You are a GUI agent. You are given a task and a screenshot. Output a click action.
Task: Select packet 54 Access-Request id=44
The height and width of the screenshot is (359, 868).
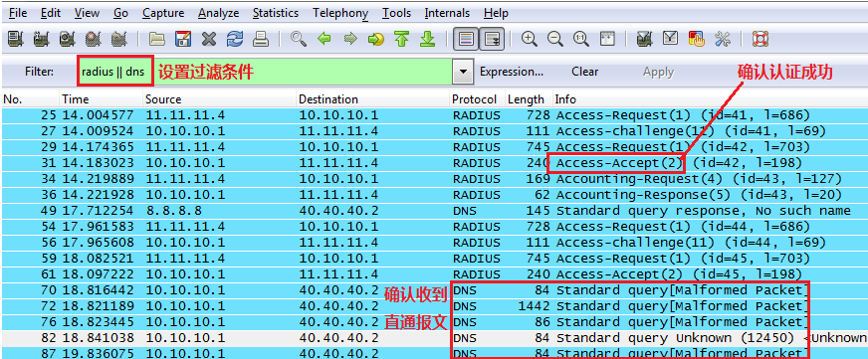[434, 227]
